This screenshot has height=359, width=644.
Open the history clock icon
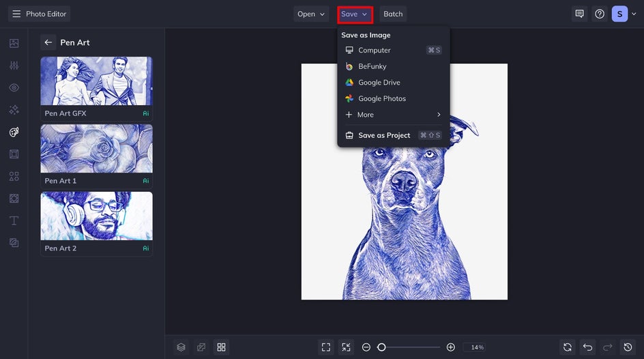628,347
